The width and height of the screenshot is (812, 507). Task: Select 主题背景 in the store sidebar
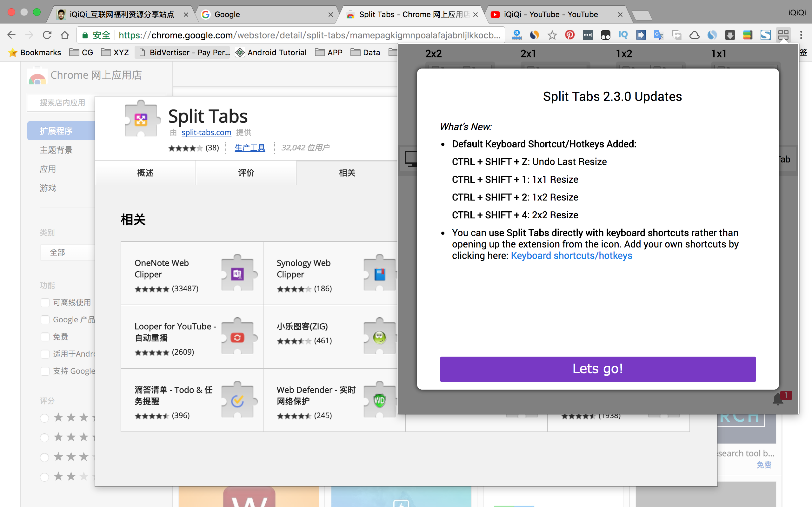(56, 150)
